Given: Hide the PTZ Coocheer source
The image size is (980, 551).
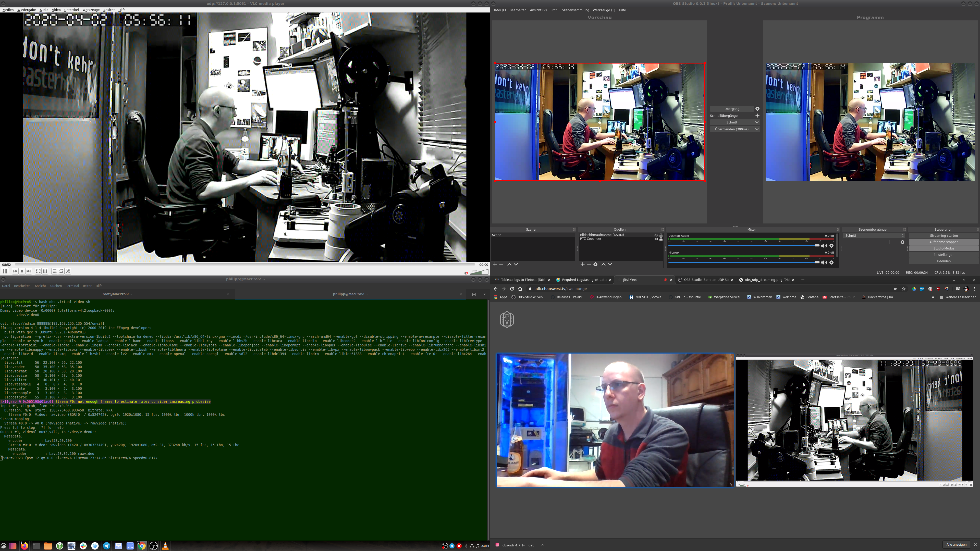Looking at the screenshot, I should tap(656, 239).
